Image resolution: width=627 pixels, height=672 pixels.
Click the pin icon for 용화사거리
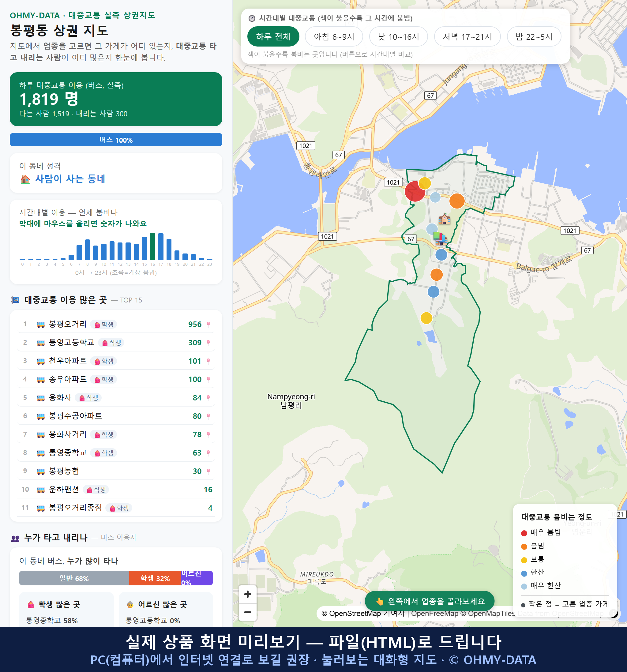tap(208, 434)
